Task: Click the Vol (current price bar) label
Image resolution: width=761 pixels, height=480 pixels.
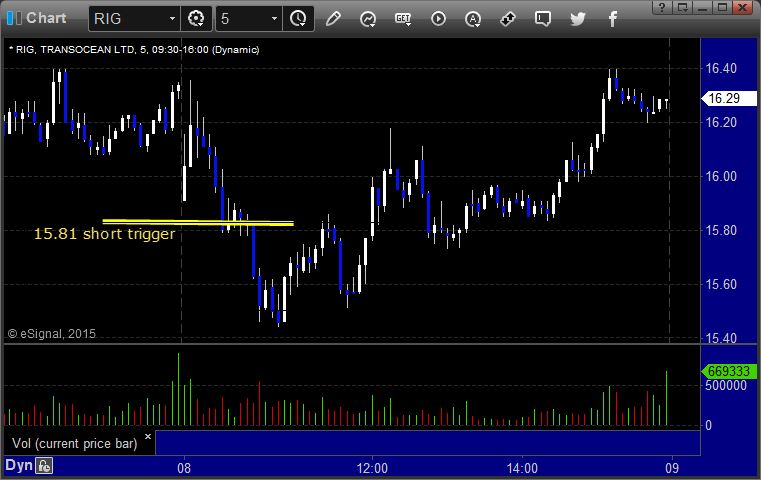Action: (75, 444)
